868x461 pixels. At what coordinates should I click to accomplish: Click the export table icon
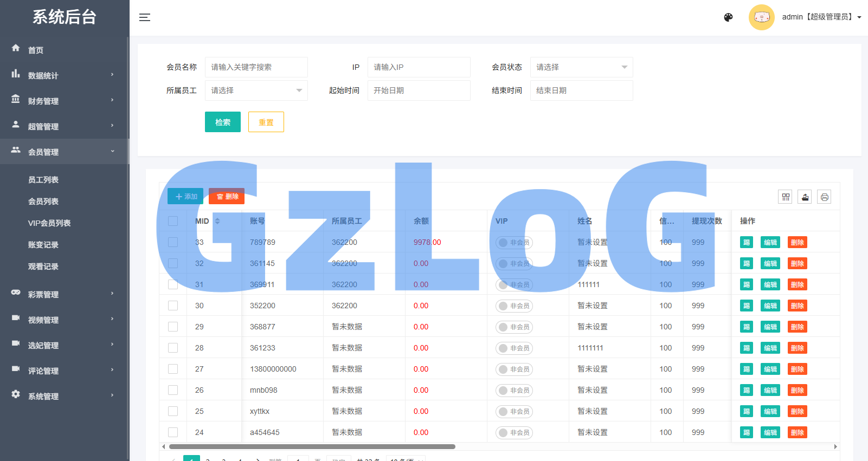[x=805, y=197]
